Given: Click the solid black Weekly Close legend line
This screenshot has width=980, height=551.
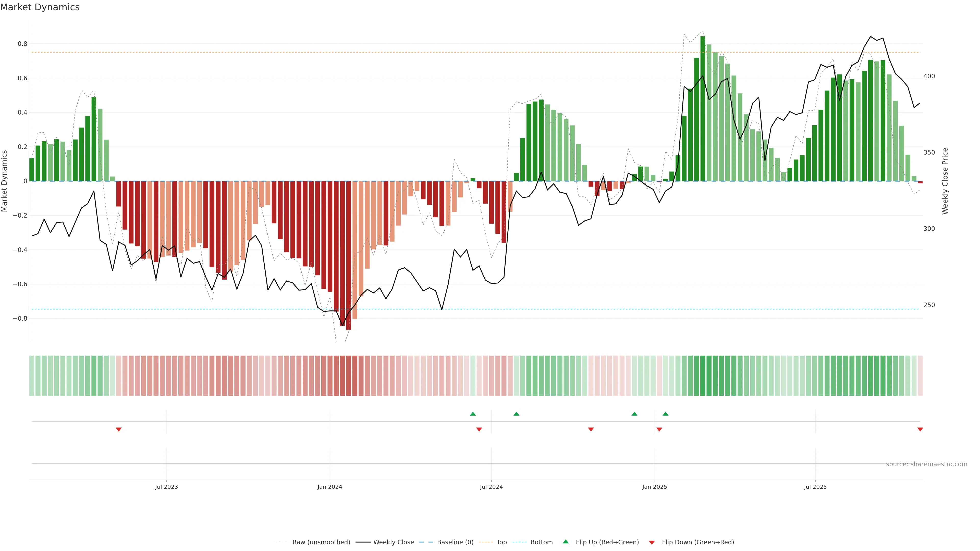Looking at the screenshot, I should (363, 542).
